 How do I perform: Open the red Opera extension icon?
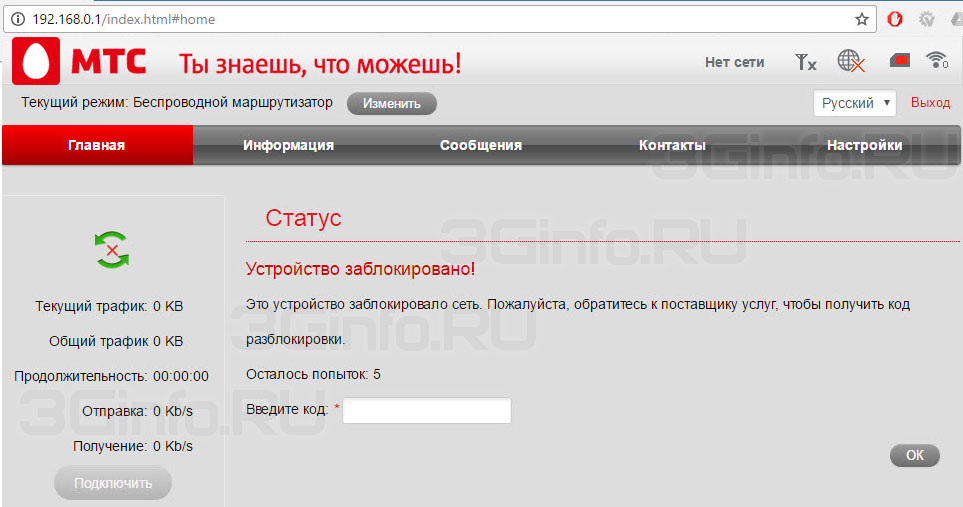coord(896,19)
